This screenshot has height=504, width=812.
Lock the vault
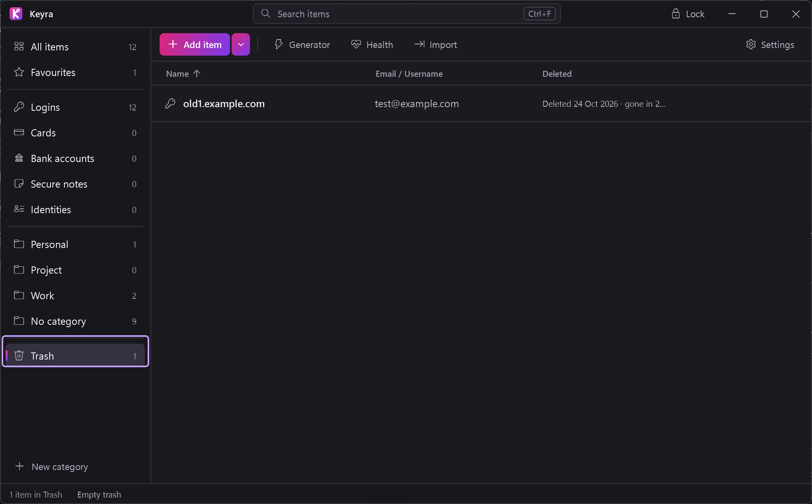click(688, 14)
